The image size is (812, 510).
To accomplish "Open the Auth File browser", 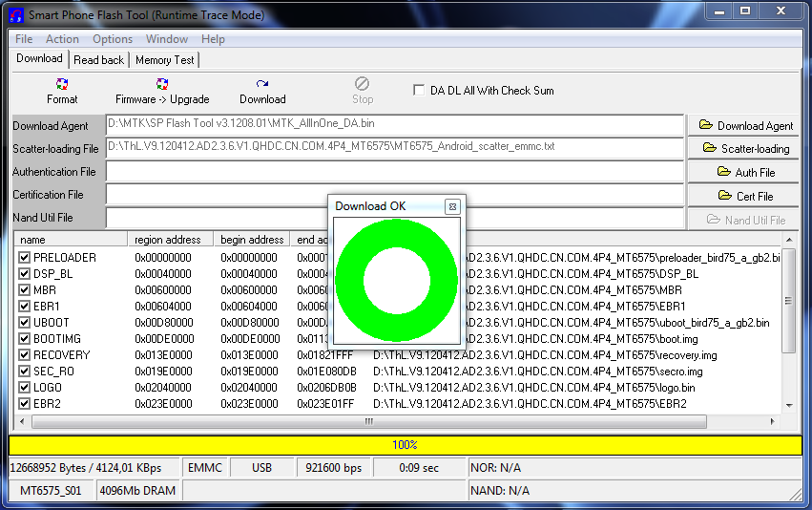I will (x=746, y=173).
